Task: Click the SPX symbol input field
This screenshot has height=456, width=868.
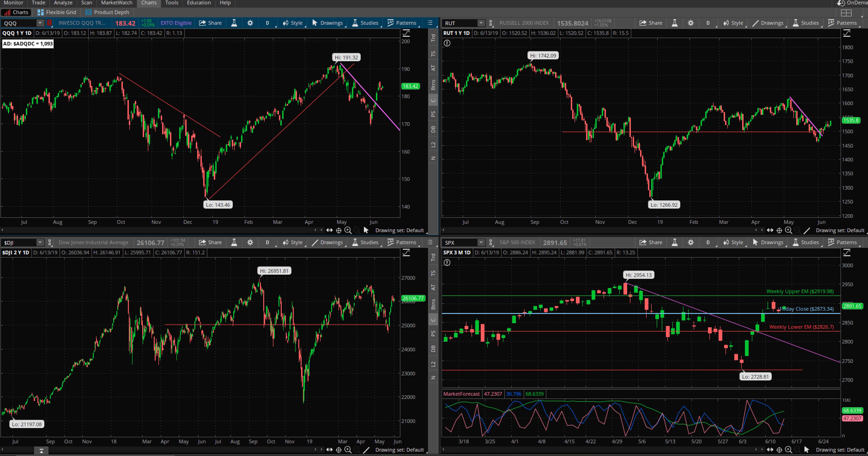Action: pyautogui.click(x=460, y=242)
